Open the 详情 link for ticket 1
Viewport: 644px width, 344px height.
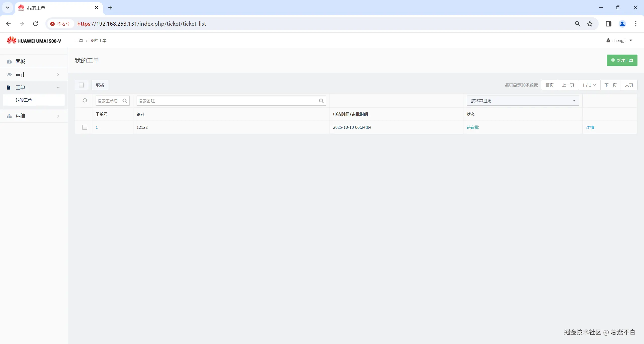click(590, 127)
